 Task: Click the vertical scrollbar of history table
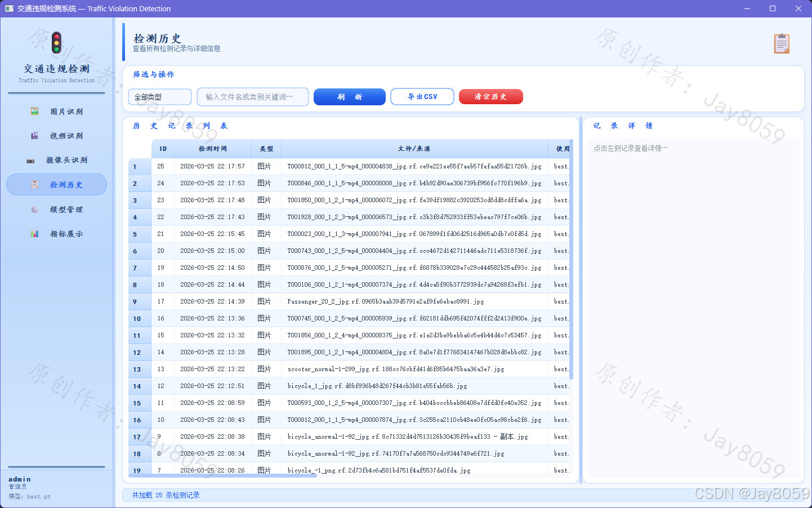[x=572, y=259]
